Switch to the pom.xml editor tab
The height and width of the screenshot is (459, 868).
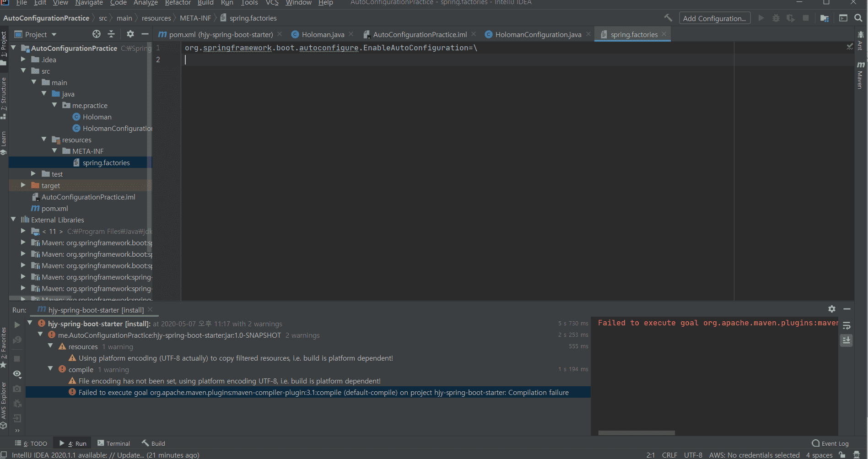(221, 34)
